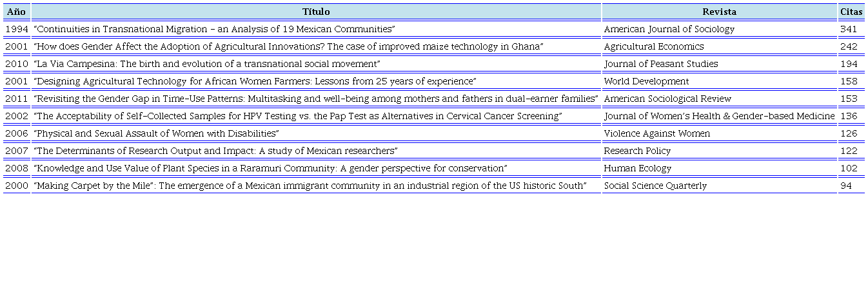Select the 242 citations cell

click(x=849, y=46)
